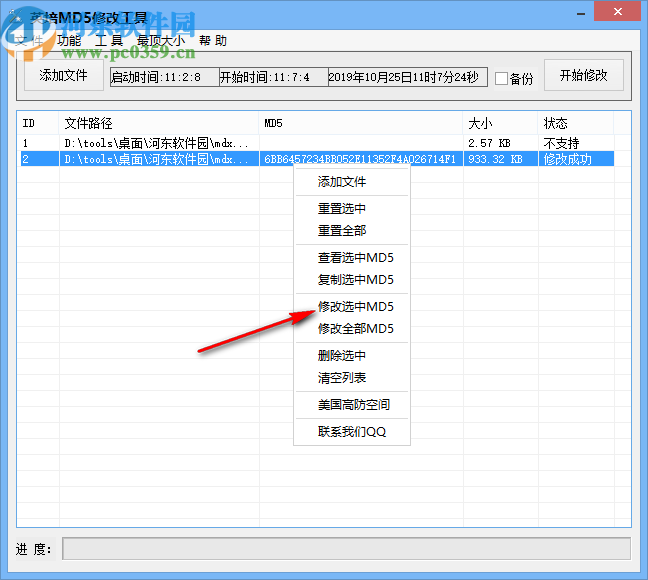Sort by the 状态 column header
Image resolution: width=648 pixels, height=580 pixels.
click(x=576, y=123)
